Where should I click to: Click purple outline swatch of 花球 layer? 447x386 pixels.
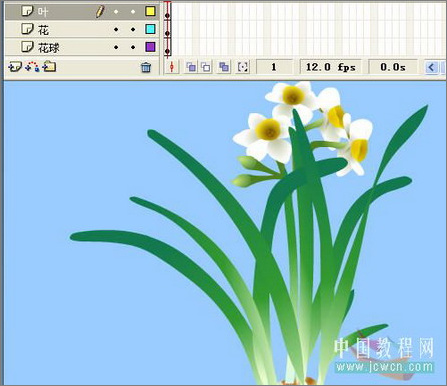pos(150,47)
